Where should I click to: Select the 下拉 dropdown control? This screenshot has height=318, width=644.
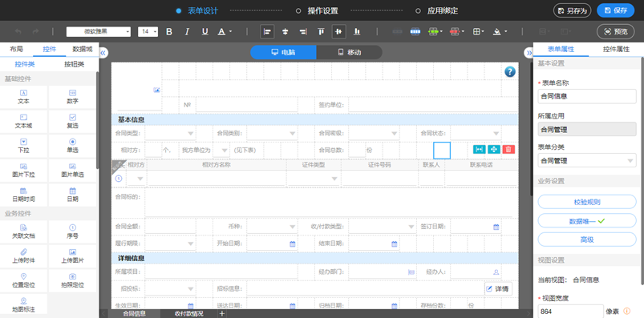[x=24, y=146]
